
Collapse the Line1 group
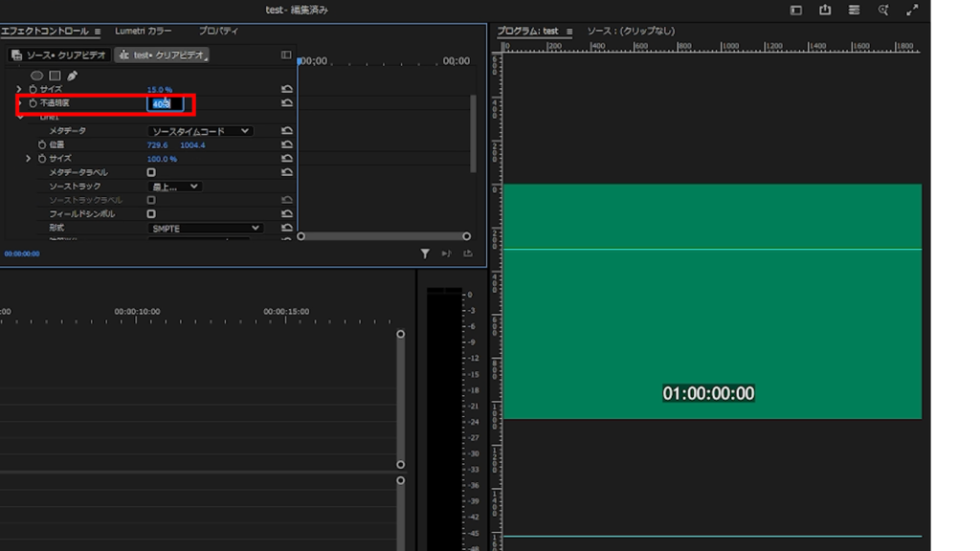(x=21, y=117)
